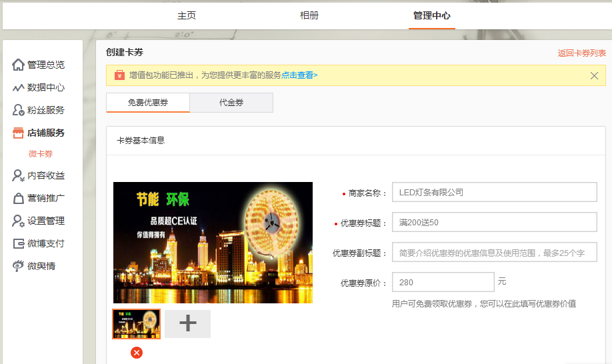This screenshot has width=612, height=364.
Task: Click 返回卡券列表 link
Action: pyautogui.click(x=581, y=53)
